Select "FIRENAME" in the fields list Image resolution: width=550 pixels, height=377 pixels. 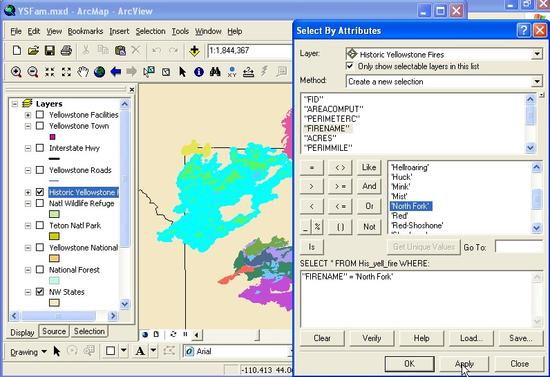tap(327, 128)
